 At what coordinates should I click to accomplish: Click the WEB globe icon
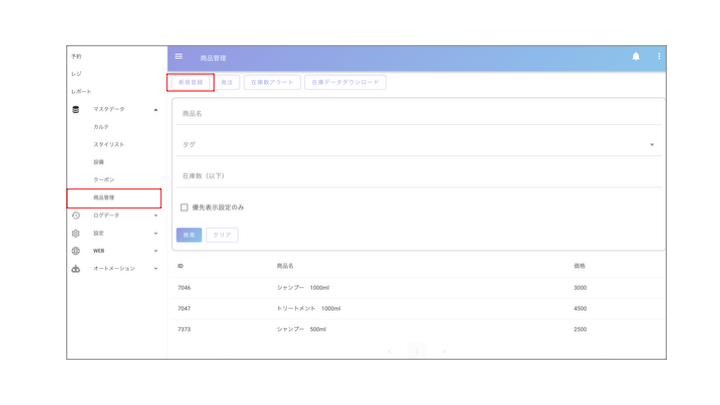(76, 251)
